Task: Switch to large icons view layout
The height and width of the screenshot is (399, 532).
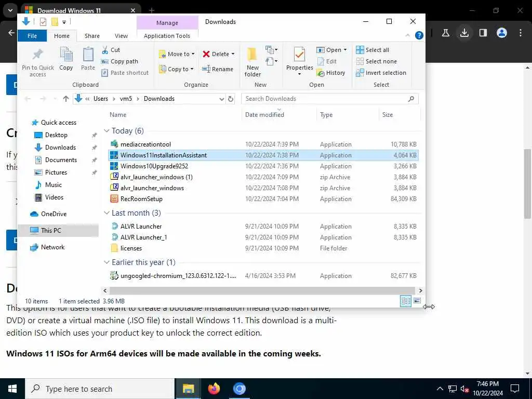Action: point(417,301)
